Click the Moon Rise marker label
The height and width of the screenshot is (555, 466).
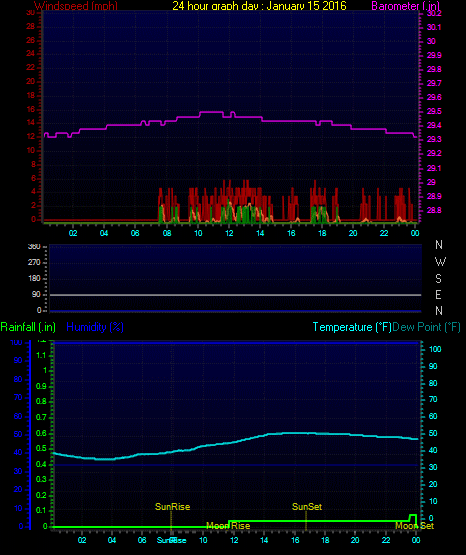pyautogui.click(x=228, y=526)
